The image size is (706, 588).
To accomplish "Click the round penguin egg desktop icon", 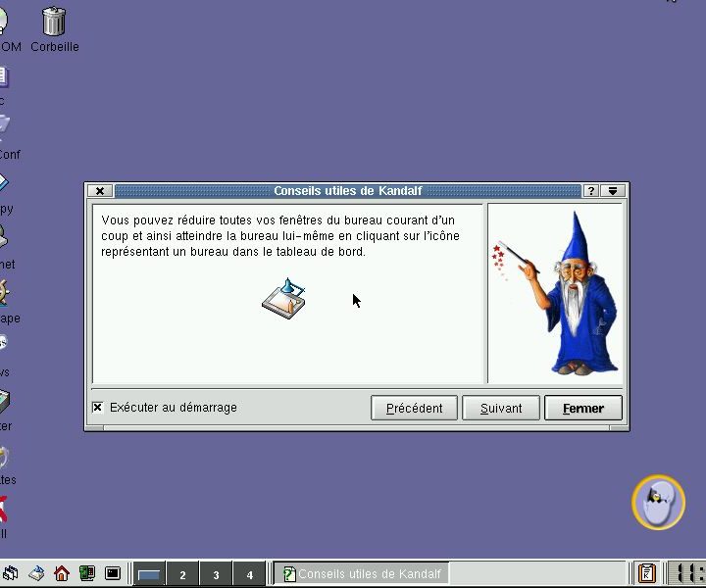I will (657, 502).
